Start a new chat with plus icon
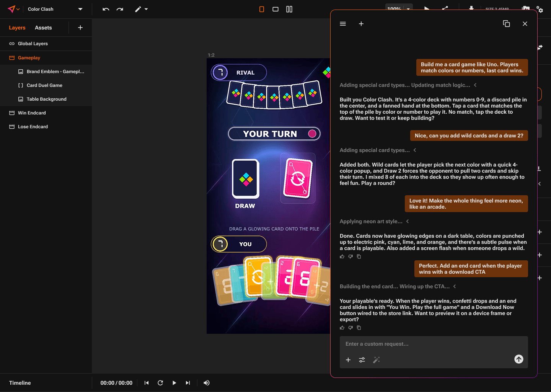 [x=361, y=24]
